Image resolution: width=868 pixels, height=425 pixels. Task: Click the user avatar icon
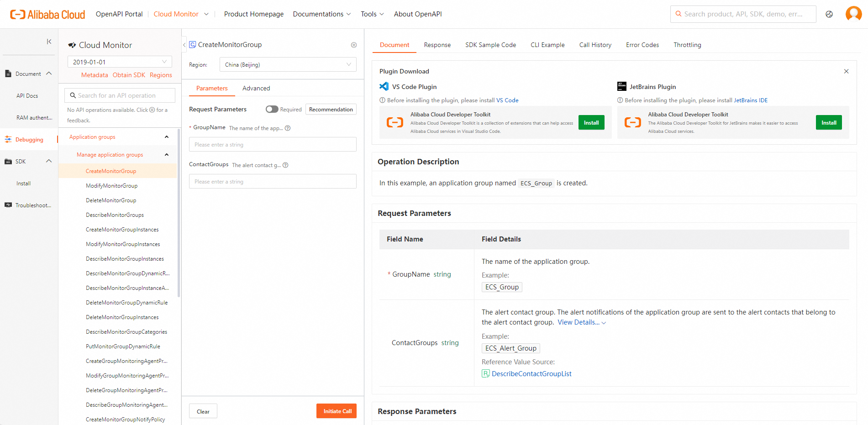853,14
